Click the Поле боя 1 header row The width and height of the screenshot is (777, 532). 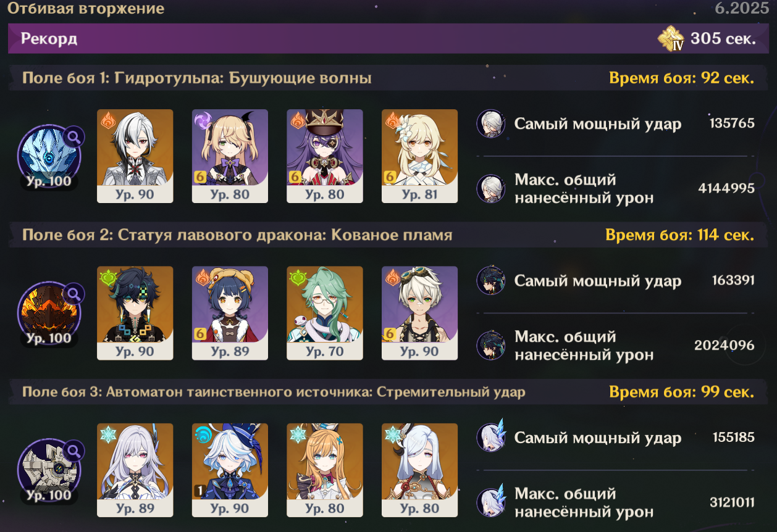tap(388, 78)
